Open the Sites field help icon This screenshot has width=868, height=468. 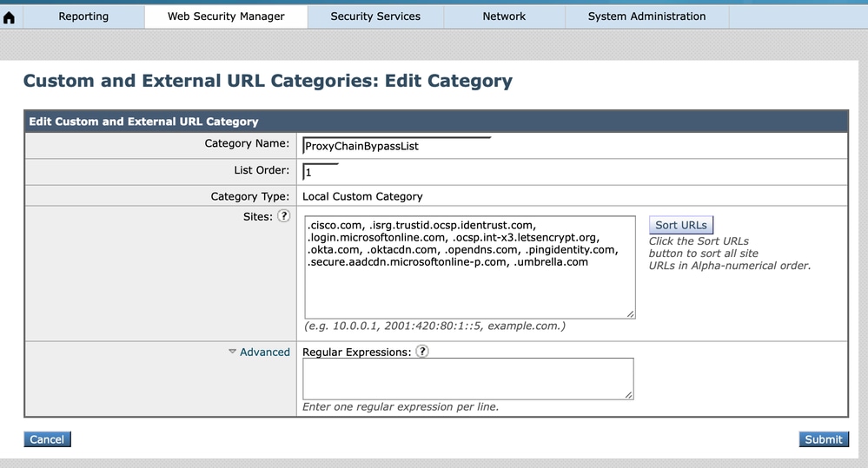tap(283, 216)
